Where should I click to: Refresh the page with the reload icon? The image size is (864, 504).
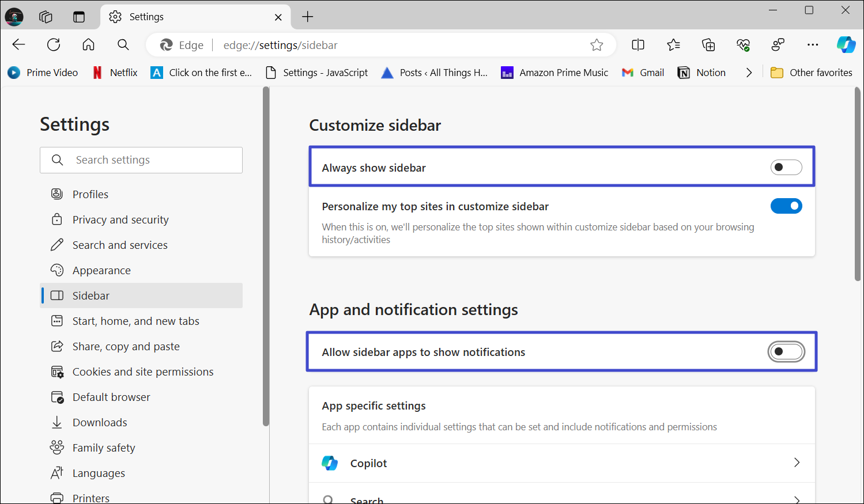(x=54, y=45)
